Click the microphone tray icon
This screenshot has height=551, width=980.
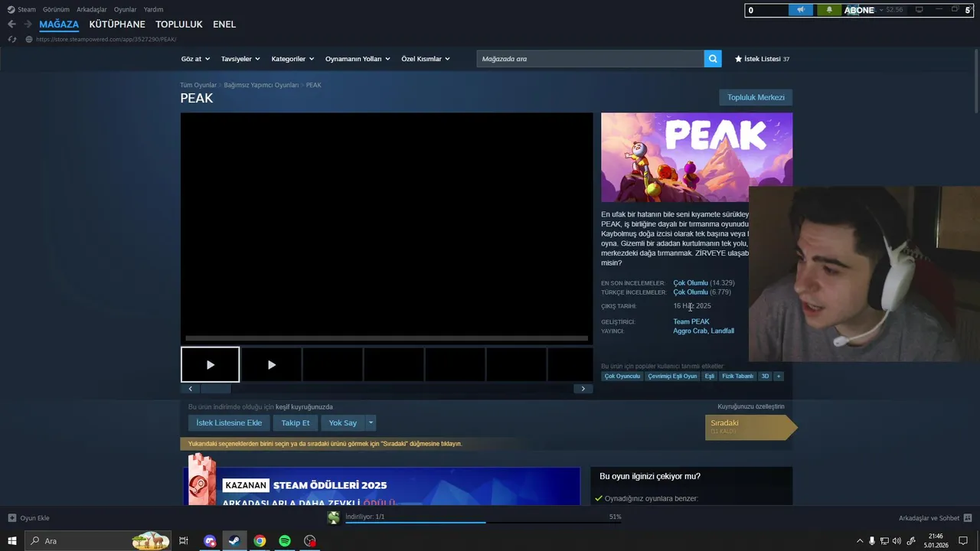(x=872, y=541)
